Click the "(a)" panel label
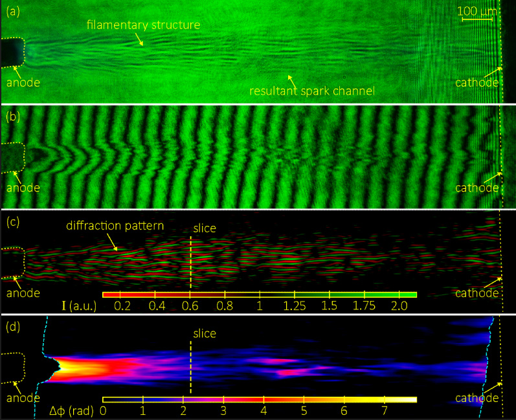This screenshot has width=516, height=420. tap(13, 12)
